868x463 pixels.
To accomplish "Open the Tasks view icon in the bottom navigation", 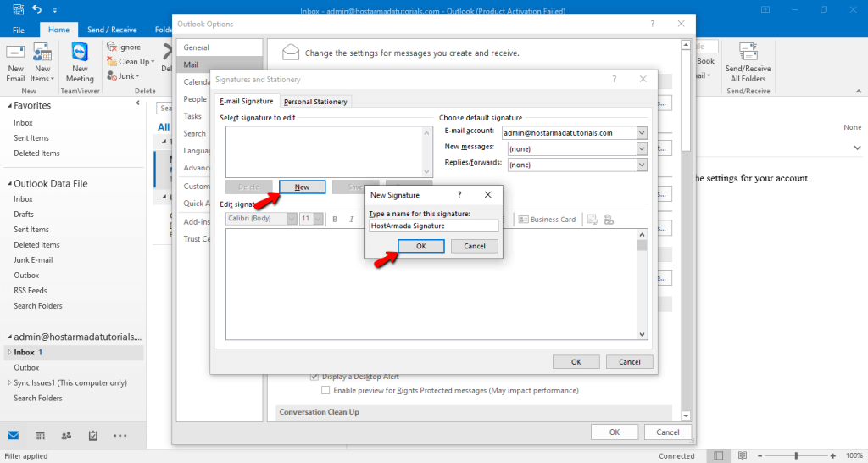I will (x=93, y=436).
